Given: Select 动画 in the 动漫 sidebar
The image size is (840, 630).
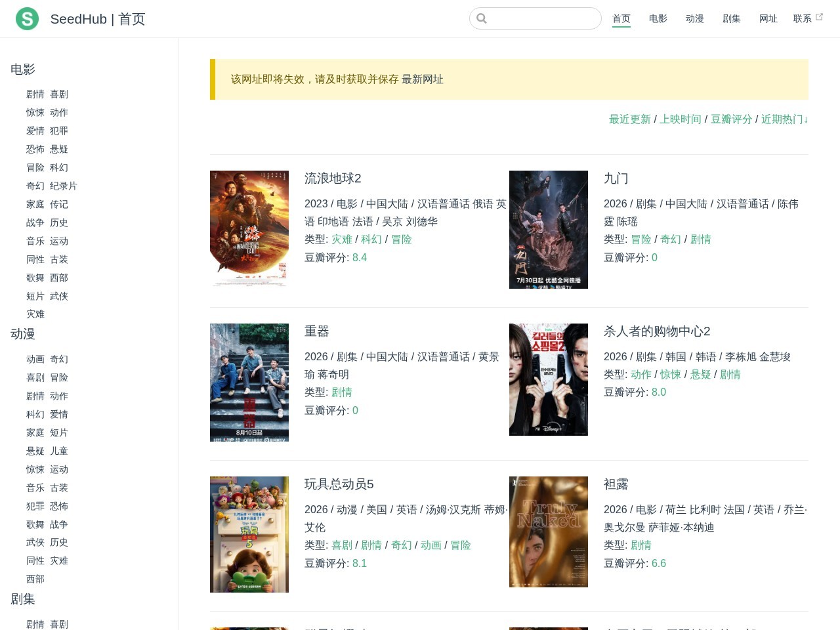Looking at the screenshot, I should point(35,360).
